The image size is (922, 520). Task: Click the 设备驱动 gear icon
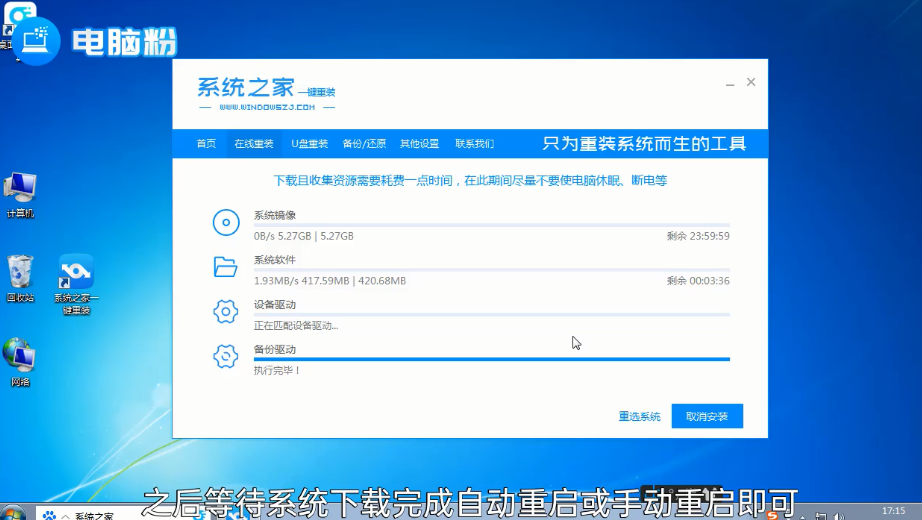click(x=226, y=312)
